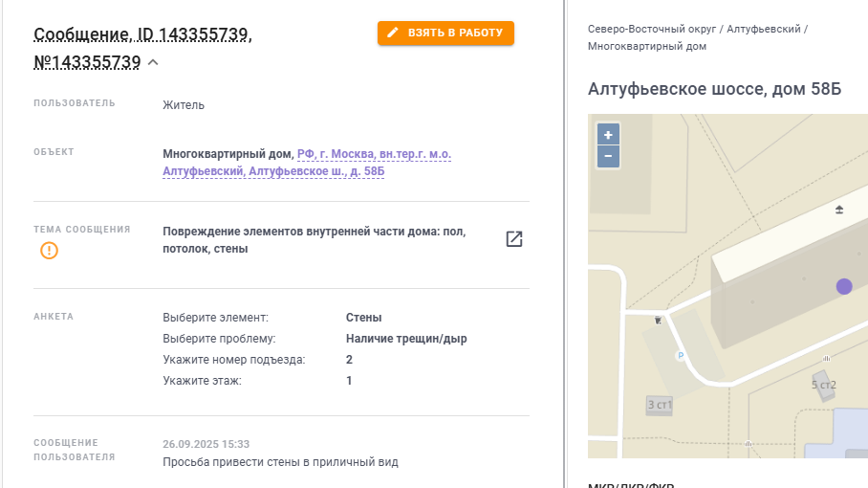Click the 'Сообщение, ID 143355739' title

point(142,36)
